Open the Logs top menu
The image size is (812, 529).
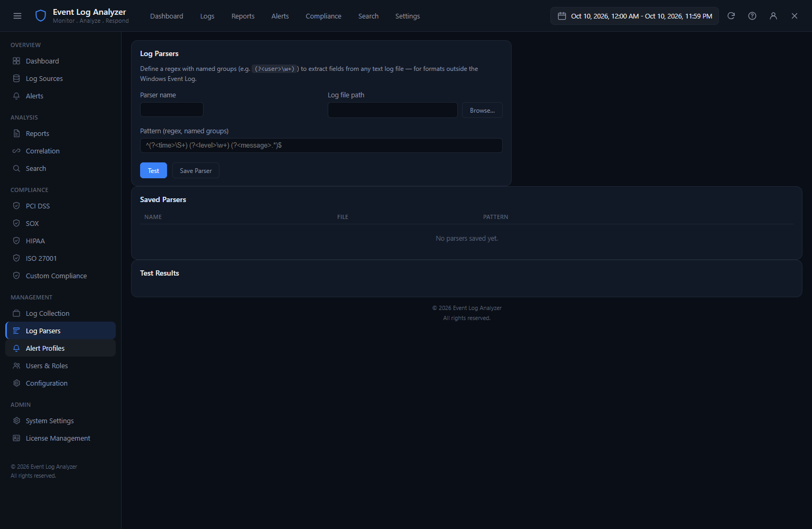tap(207, 16)
